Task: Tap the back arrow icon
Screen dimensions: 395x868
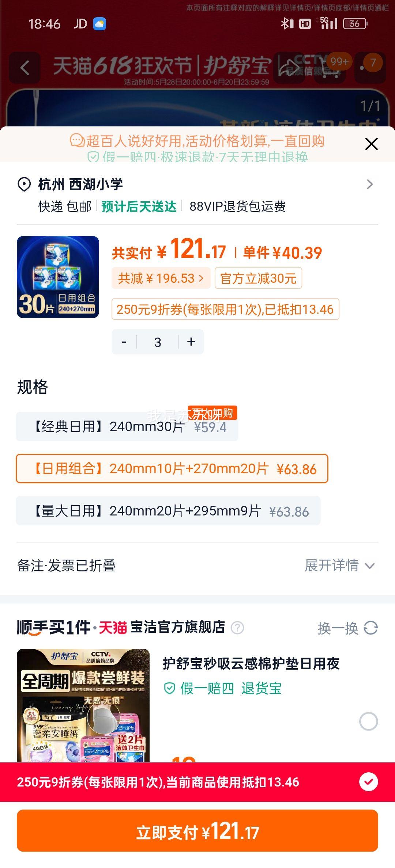Action: (x=25, y=68)
